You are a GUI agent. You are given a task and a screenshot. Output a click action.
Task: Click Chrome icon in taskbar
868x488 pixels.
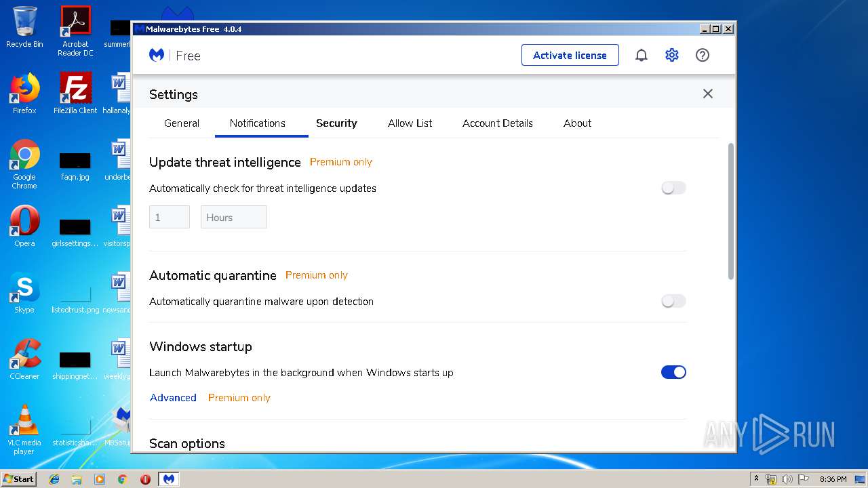pos(122,479)
